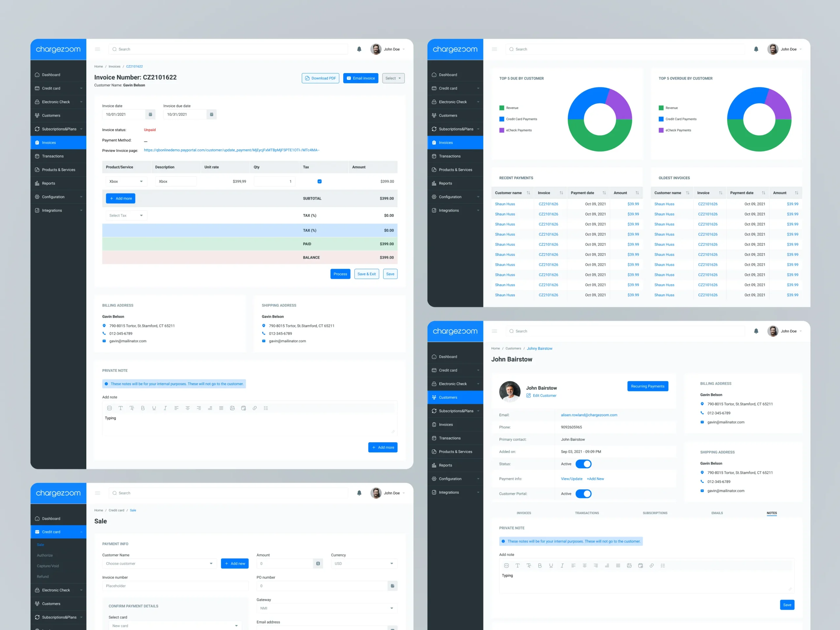Open invoice date calendar picker icon
The height and width of the screenshot is (630, 840).
[x=150, y=114]
